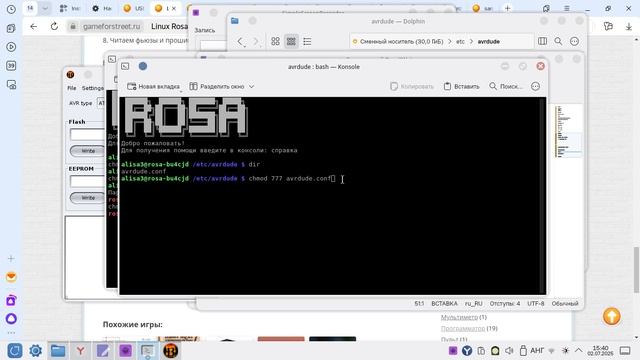Open Konsole's three-dot more menu

(536, 87)
